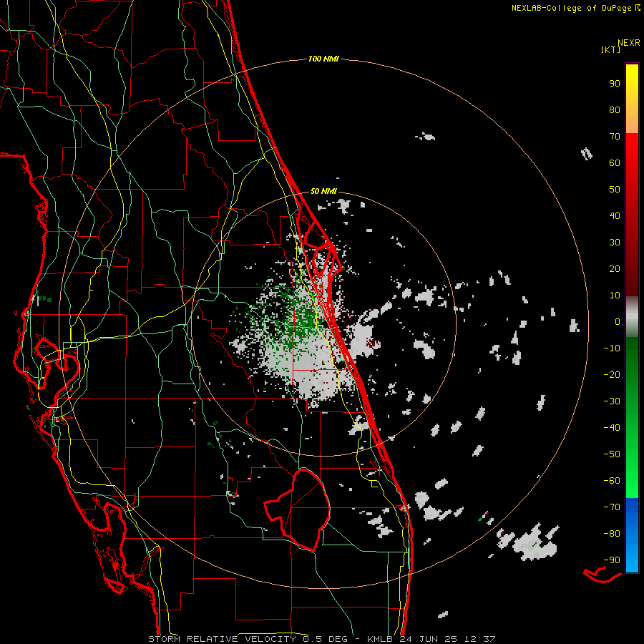Viewport: 644px width, 644px height.
Task: Click the 90 value on velocity scale
Action: tap(615, 84)
